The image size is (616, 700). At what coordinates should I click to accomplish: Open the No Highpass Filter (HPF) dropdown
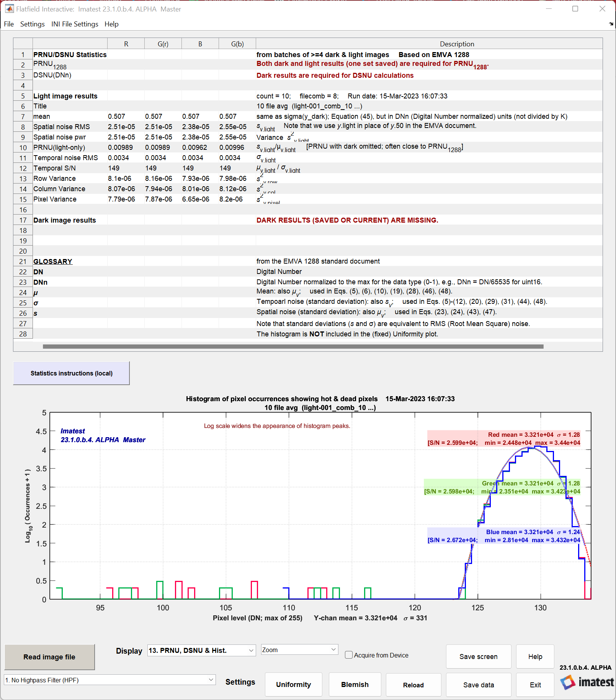point(109,680)
